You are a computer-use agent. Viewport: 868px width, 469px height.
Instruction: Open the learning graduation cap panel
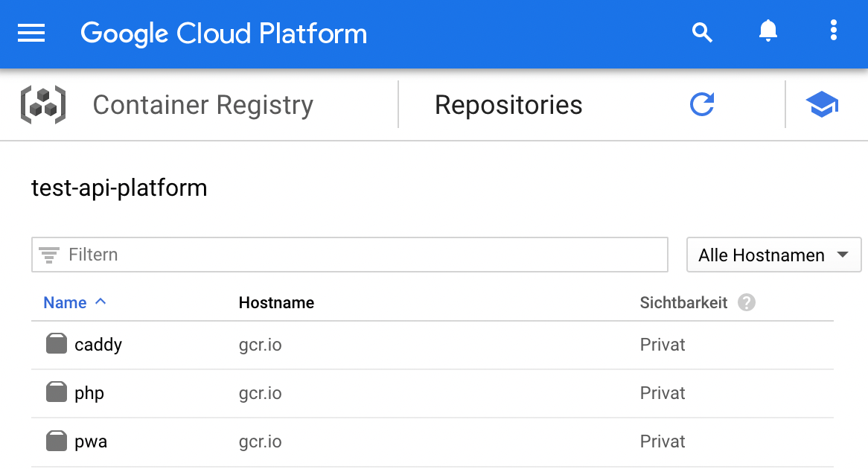[x=822, y=105]
